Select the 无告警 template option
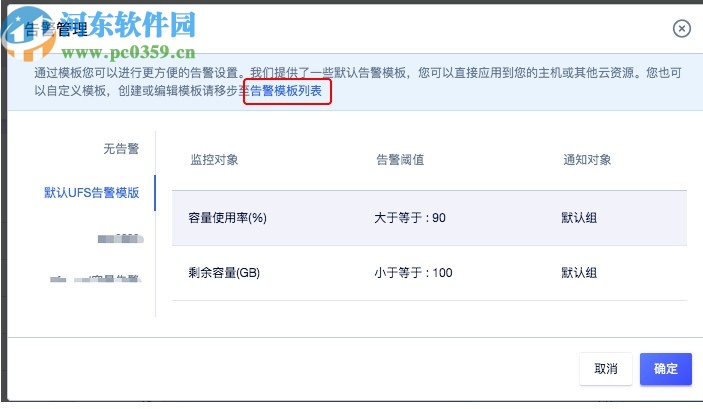703x409 pixels. (x=121, y=148)
